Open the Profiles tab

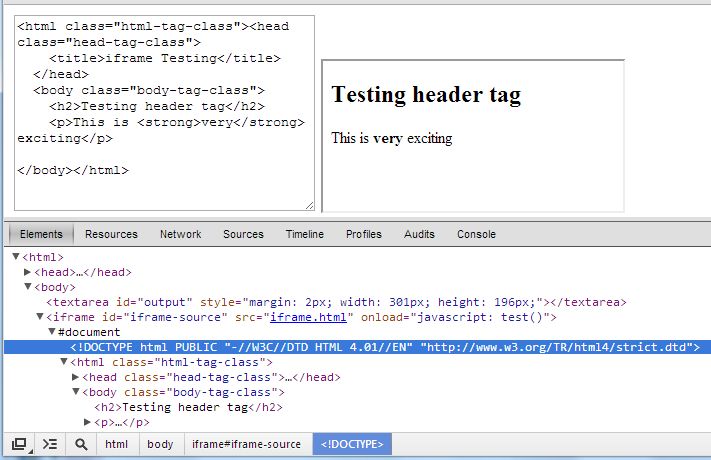(364, 234)
